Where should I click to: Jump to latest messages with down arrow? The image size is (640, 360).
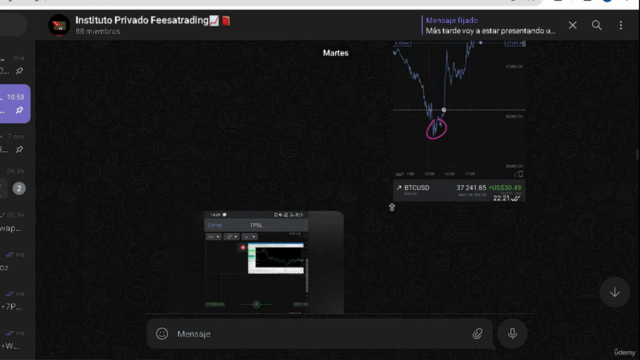pyautogui.click(x=615, y=292)
